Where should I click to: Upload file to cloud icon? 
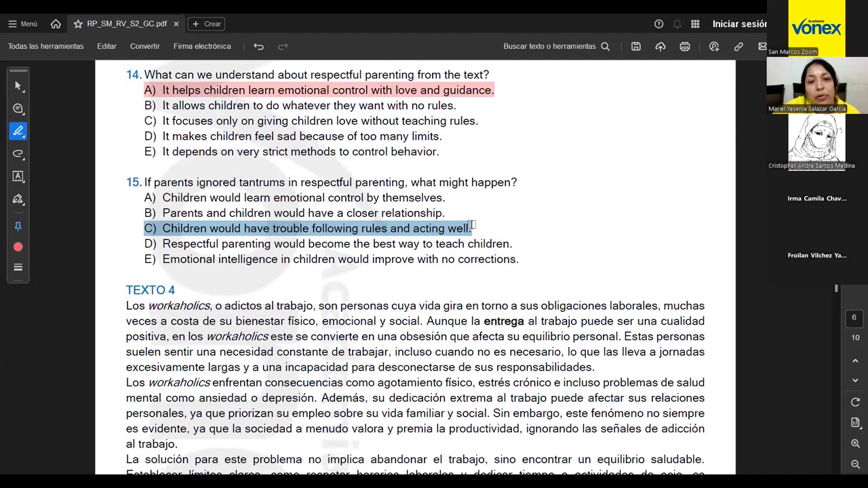(x=660, y=46)
